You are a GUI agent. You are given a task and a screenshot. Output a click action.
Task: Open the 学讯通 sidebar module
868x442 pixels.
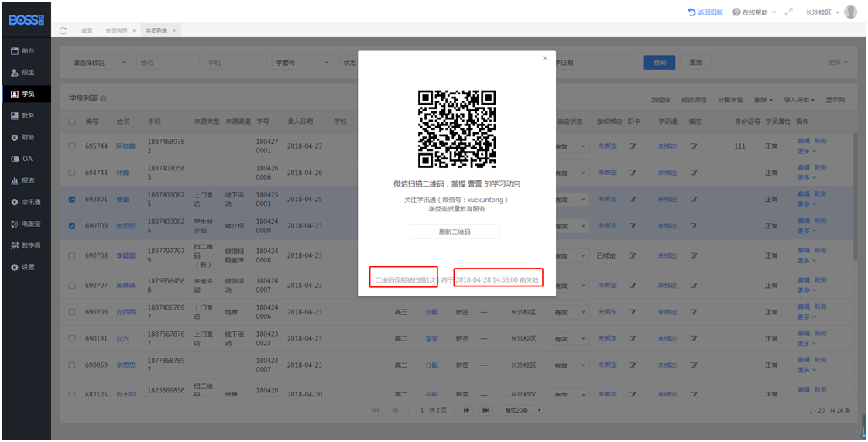[26, 202]
